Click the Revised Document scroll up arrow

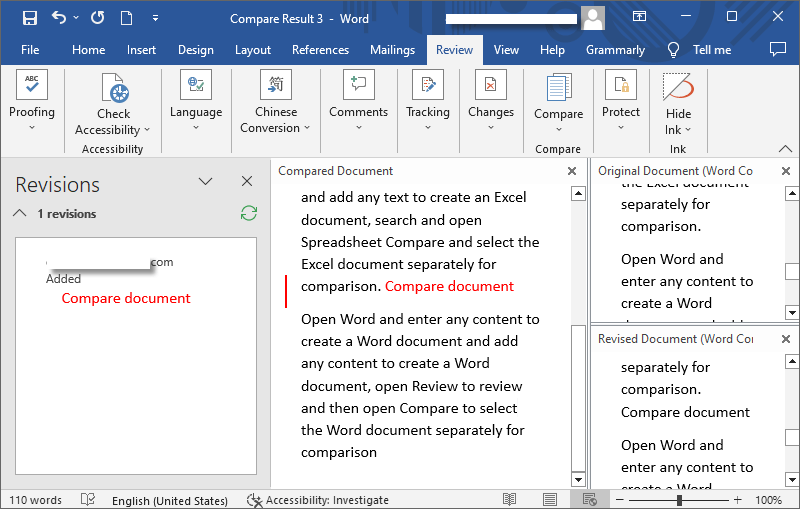[x=792, y=362]
